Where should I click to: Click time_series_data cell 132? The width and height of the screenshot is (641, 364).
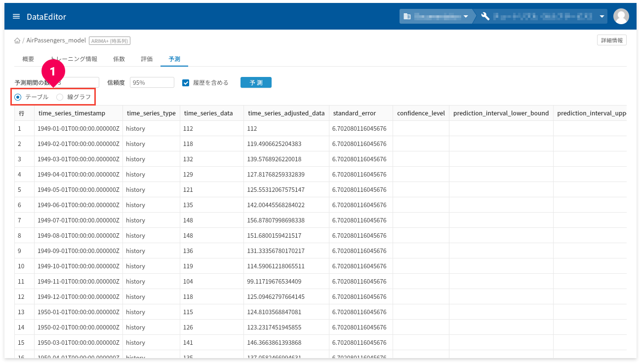212,159
